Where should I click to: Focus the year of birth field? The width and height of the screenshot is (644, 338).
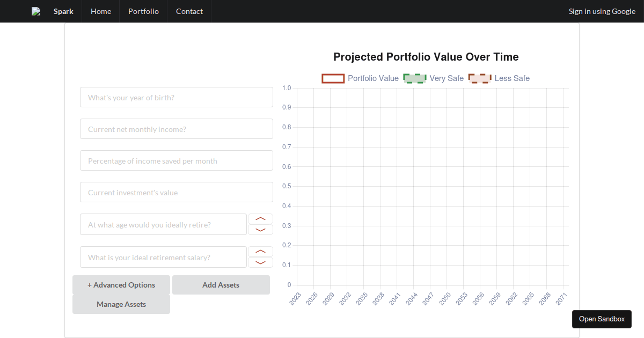(177, 98)
